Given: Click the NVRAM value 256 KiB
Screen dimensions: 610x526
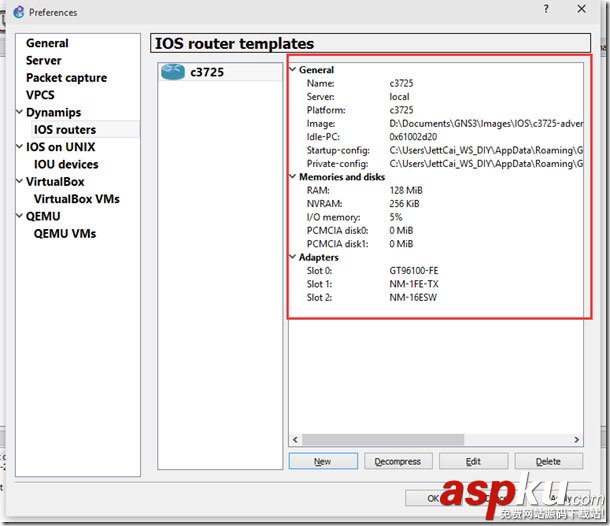Looking at the screenshot, I should tap(404, 203).
